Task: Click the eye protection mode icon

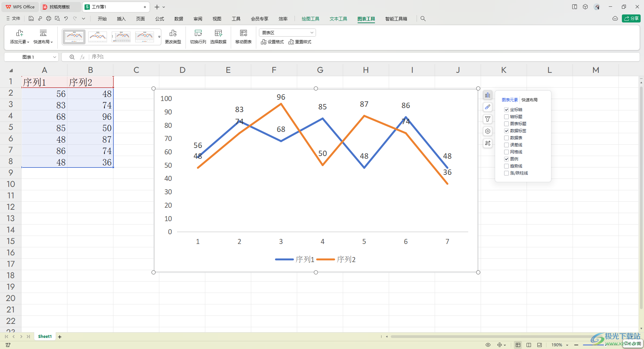Action: [x=488, y=345]
